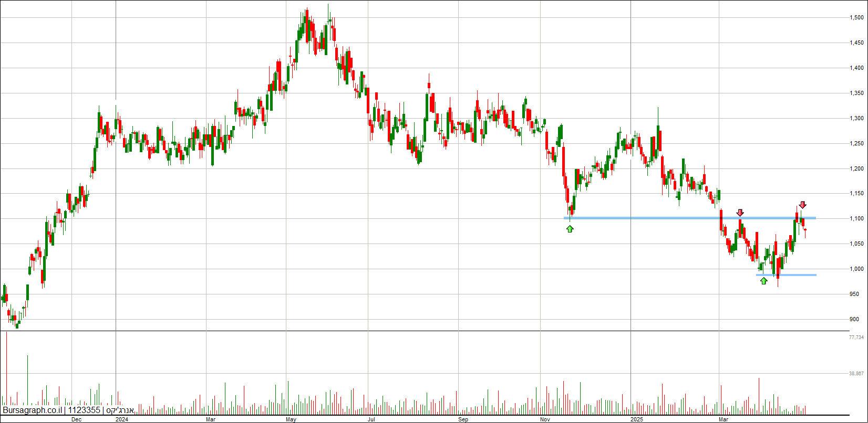Click the 1,250 price axis label
This screenshot has width=868, height=423.
coord(856,143)
